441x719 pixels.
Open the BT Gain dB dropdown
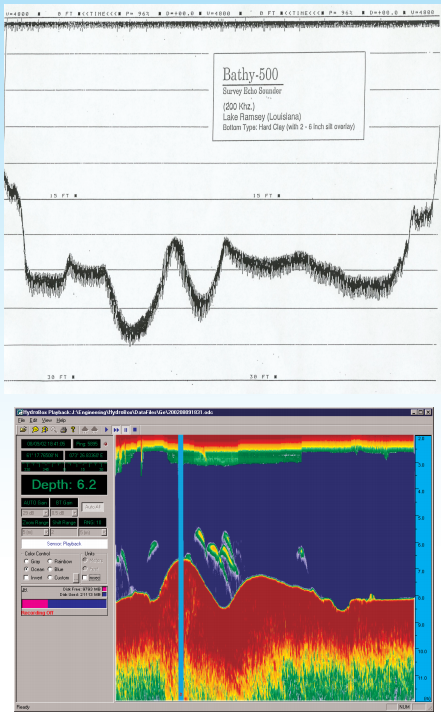point(74,513)
